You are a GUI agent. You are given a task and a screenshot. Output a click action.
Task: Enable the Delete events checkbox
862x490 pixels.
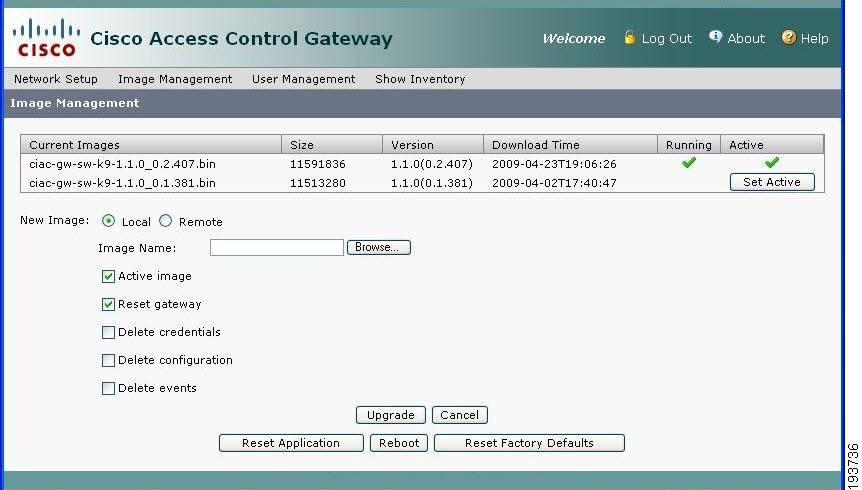pos(108,388)
